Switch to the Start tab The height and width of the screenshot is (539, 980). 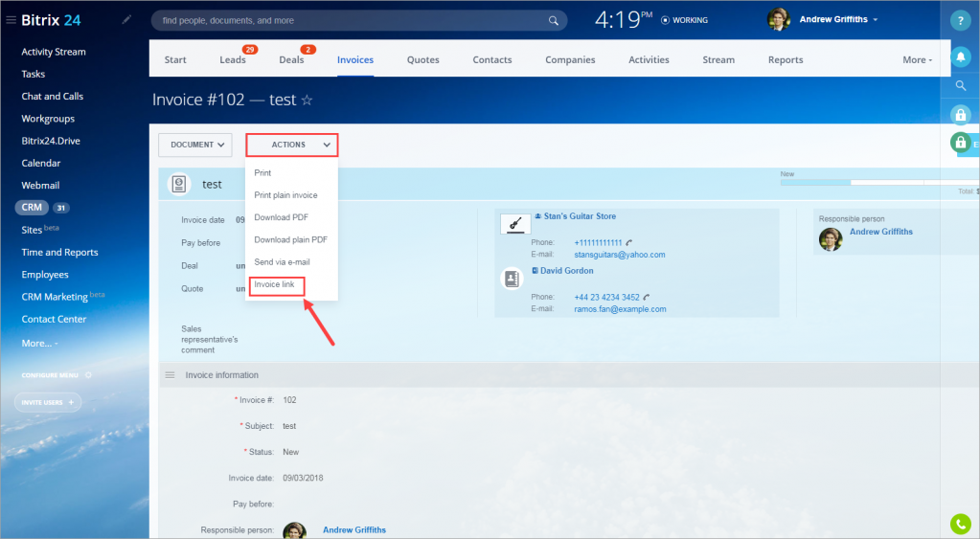point(175,60)
